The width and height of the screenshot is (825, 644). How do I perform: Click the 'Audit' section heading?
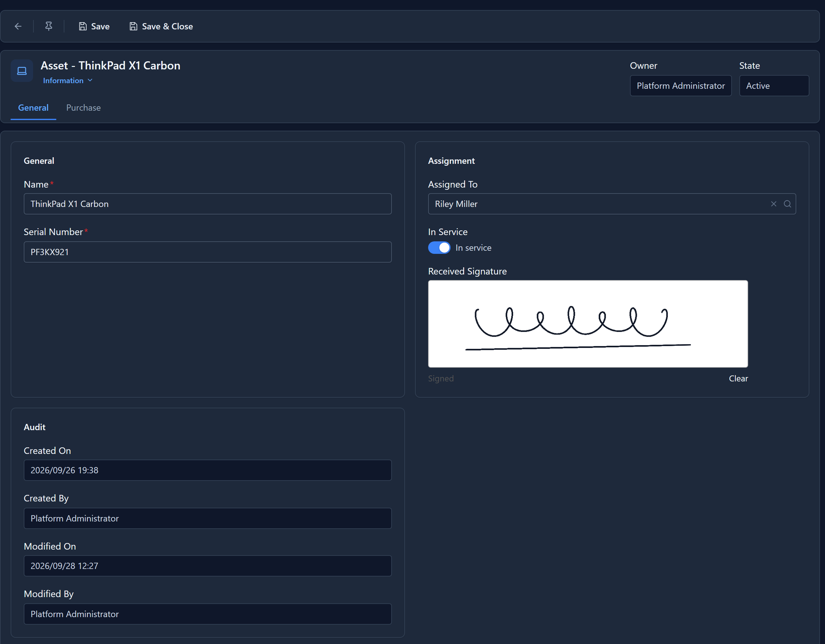(34, 427)
